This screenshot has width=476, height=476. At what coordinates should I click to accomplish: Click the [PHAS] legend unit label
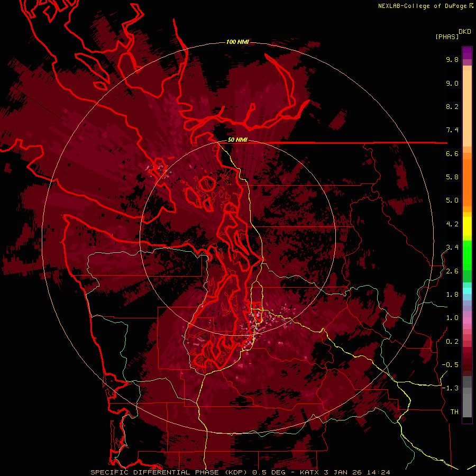[447, 36]
